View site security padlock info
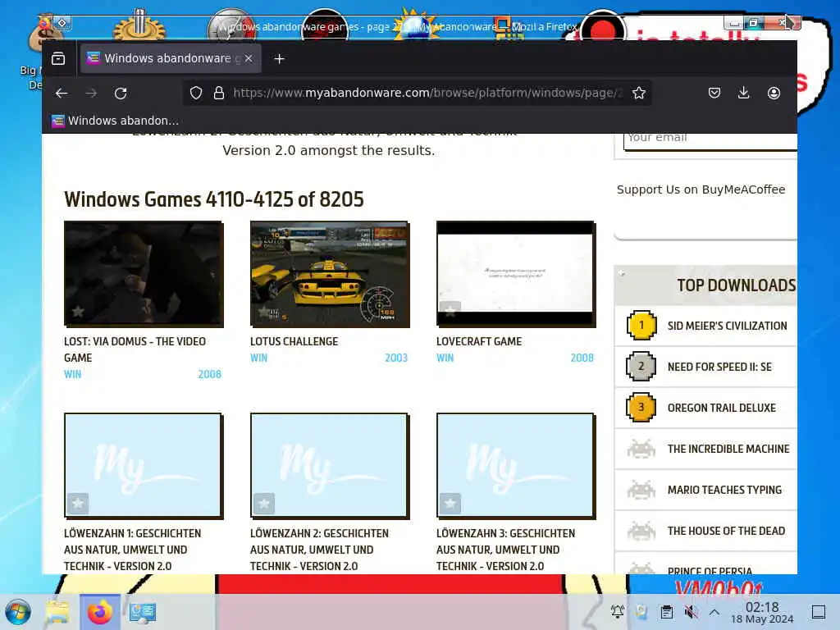The image size is (840, 630). [x=218, y=94]
